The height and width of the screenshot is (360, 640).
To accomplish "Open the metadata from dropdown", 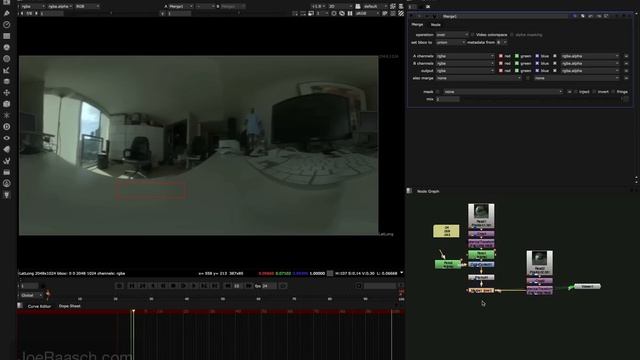I will (x=502, y=42).
